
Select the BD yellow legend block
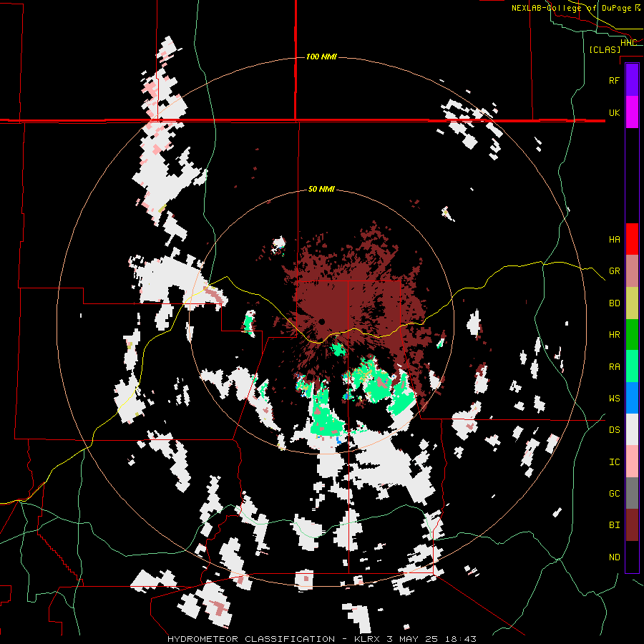click(x=632, y=303)
